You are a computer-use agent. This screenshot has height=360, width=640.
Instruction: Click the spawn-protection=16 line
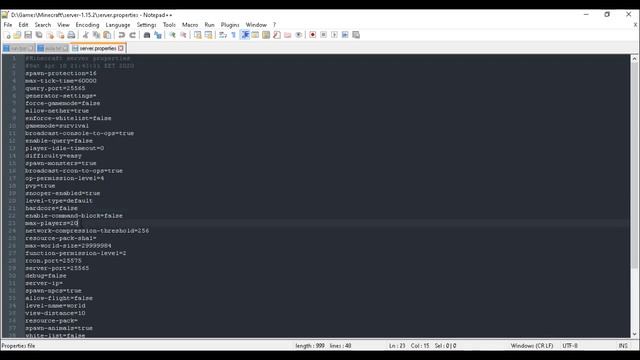point(61,73)
